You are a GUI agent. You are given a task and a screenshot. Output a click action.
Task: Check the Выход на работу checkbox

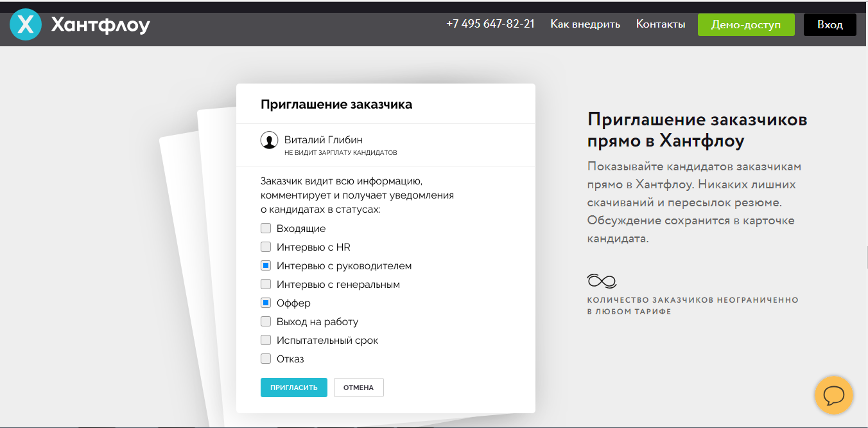pyautogui.click(x=266, y=321)
